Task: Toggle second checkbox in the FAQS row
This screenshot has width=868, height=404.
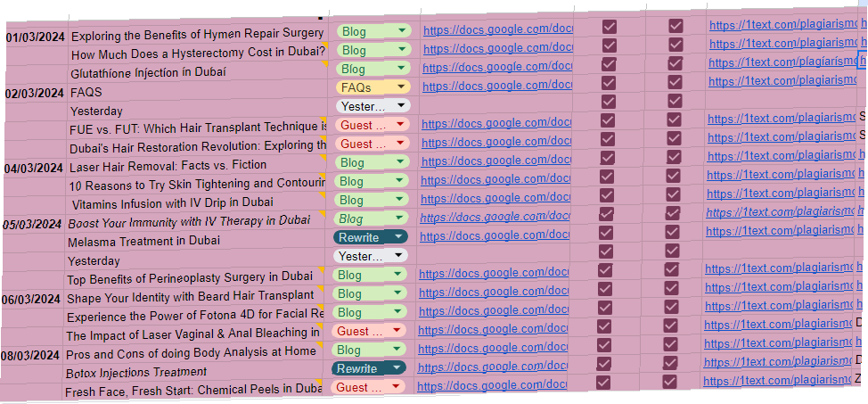Action: 675,82
